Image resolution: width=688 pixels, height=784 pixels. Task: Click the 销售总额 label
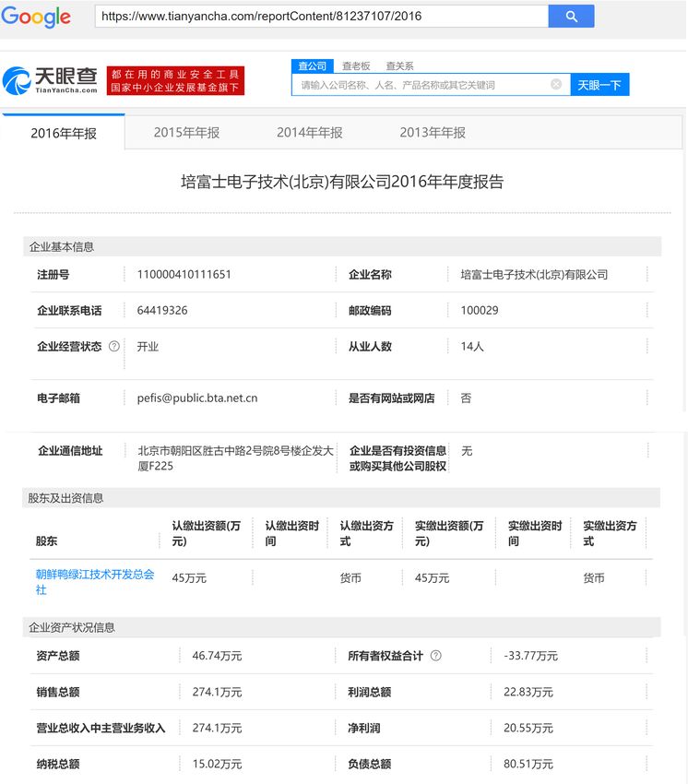[x=57, y=692]
